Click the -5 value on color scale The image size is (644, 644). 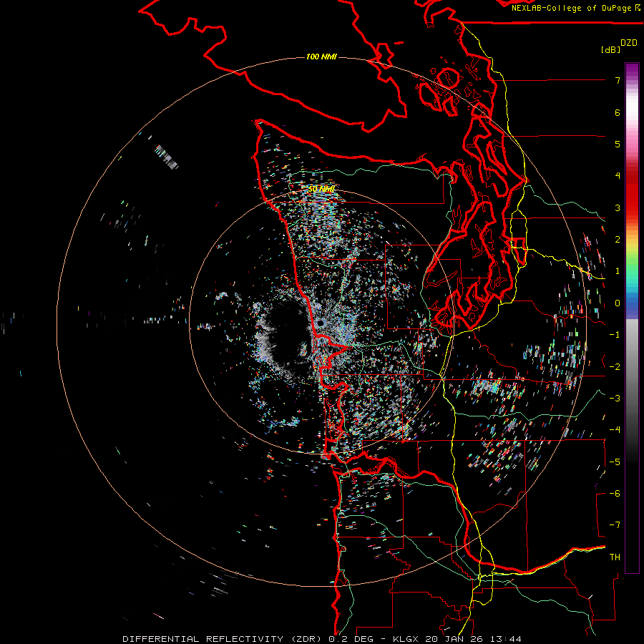click(615, 462)
